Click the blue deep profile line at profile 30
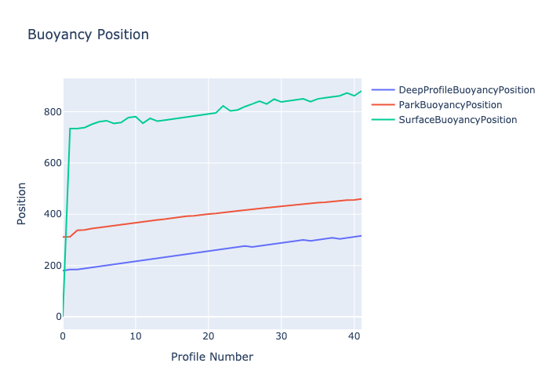Viewport: 549px width, 392px height. tap(281, 242)
